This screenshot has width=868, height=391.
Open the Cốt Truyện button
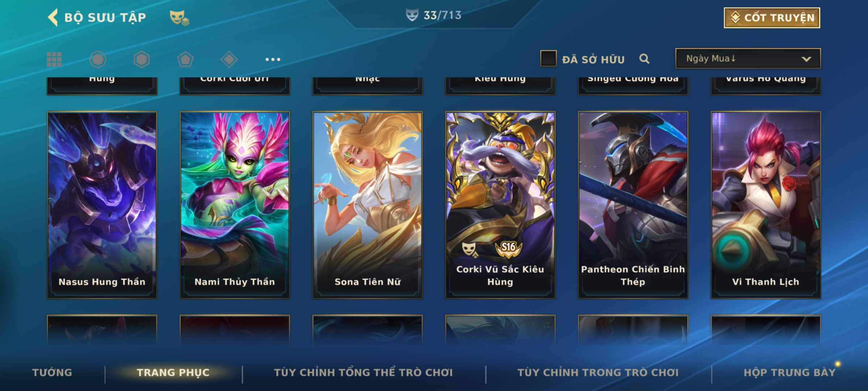[772, 18]
